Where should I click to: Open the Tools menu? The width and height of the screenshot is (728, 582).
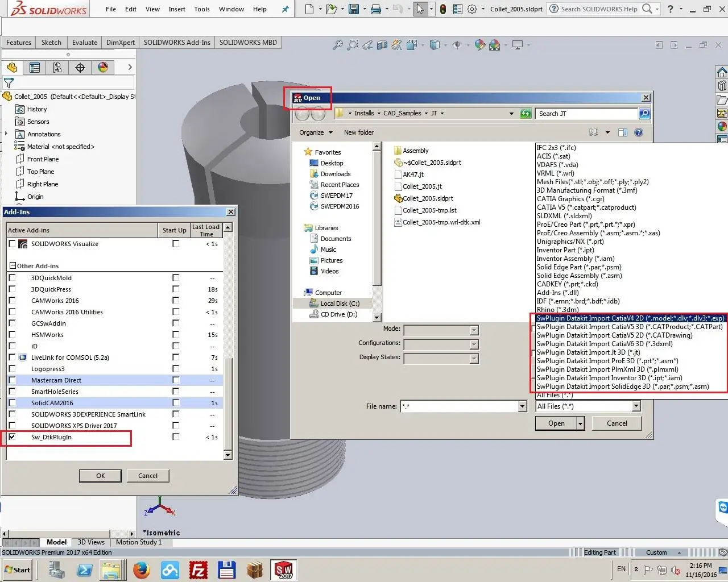point(202,9)
